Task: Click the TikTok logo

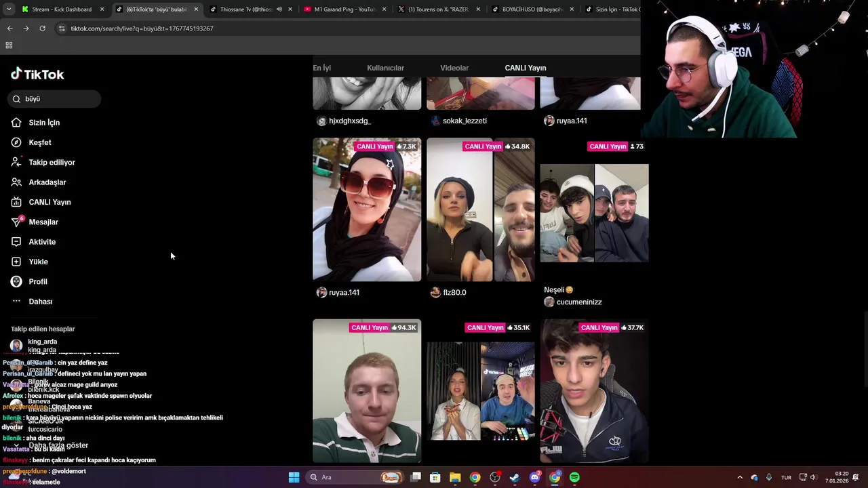Action: (x=37, y=75)
